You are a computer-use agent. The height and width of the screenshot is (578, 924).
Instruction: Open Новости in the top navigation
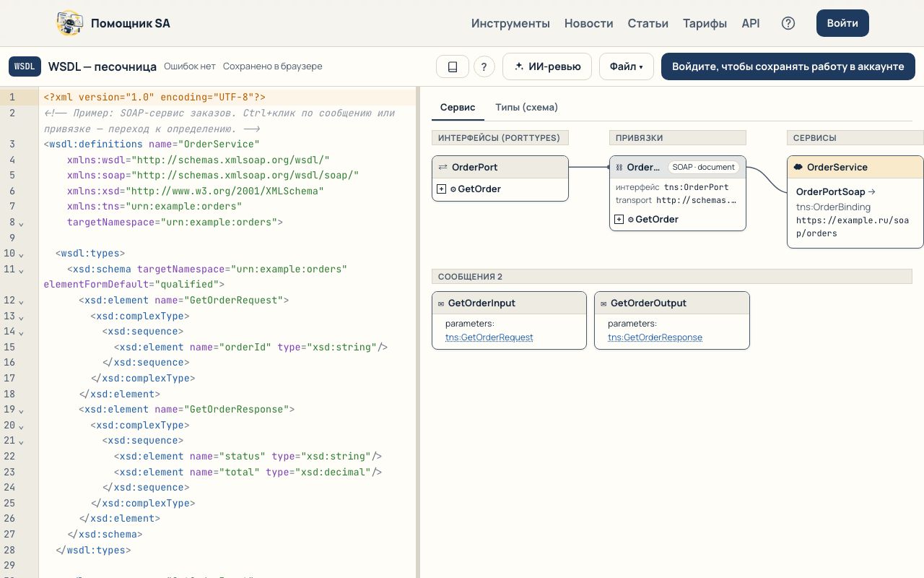(588, 23)
